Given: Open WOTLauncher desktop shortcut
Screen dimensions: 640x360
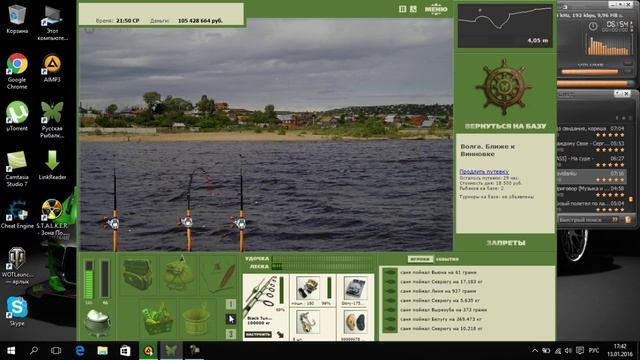Looking at the screenshot, I should pyautogui.click(x=17, y=266).
